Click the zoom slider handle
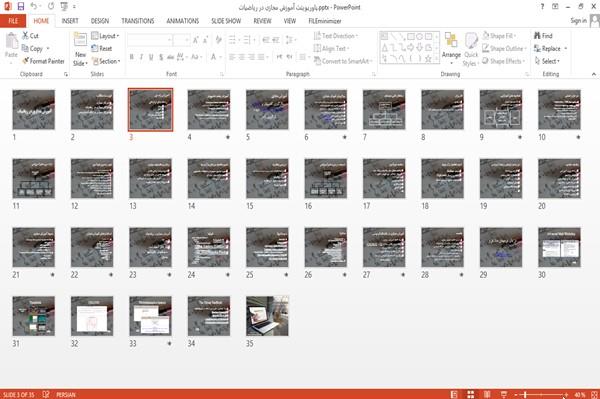The width and height of the screenshot is (600, 399). click(525, 394)
